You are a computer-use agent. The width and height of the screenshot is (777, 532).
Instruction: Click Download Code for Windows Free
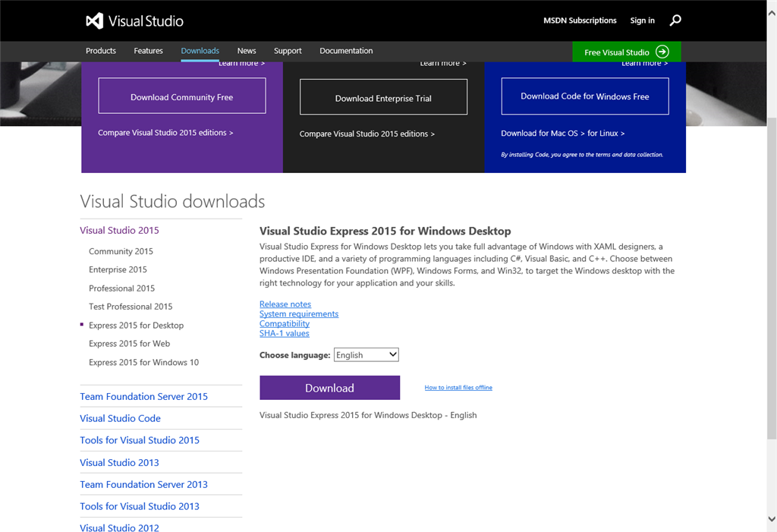tap(585, 96)
